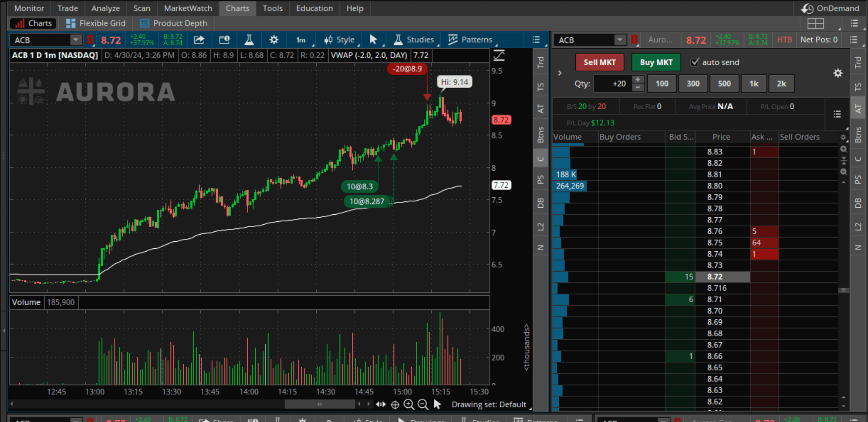Image resolution: width=868 pixels, height=422 pixels.
Task: Expand the chevron left of the Qty label
Action: 560,73
